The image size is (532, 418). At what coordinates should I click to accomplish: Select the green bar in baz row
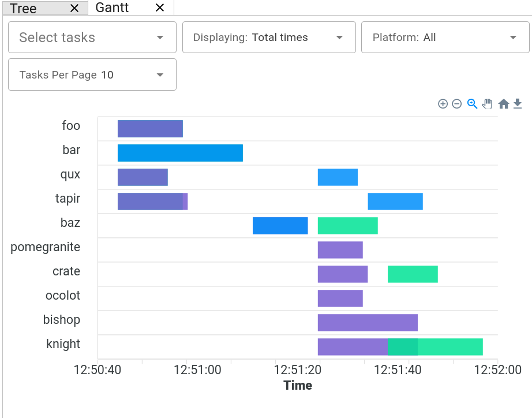pyautogui.click(x=347, y=226)
